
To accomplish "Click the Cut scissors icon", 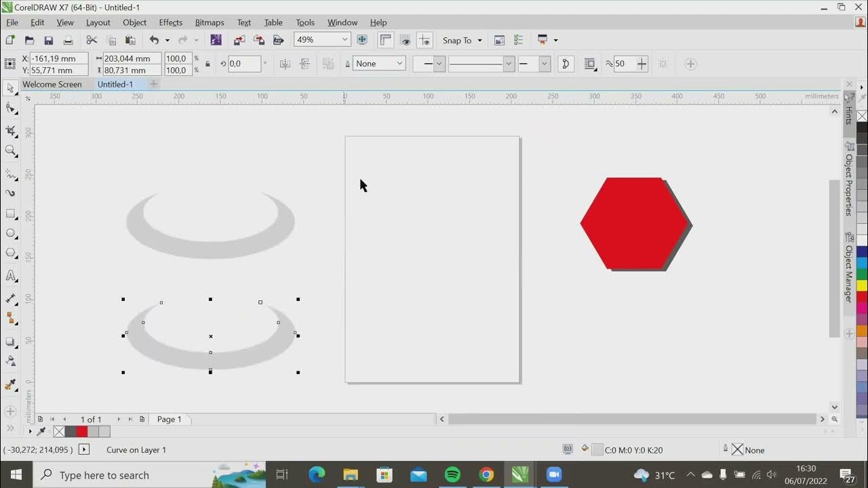I will point(92,40).
